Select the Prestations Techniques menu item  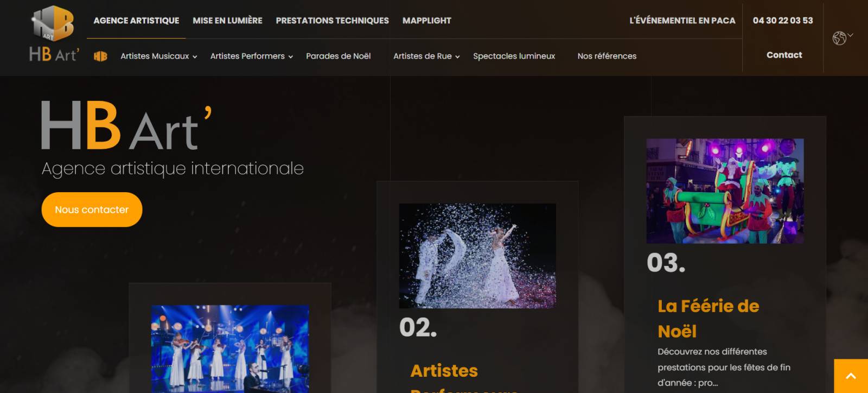click(332, 21)
